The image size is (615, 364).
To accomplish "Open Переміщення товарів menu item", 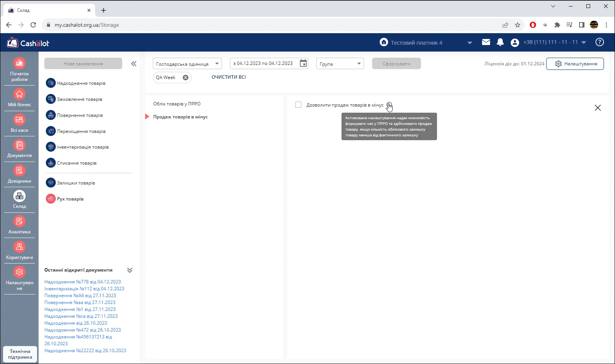I will 76,131.
